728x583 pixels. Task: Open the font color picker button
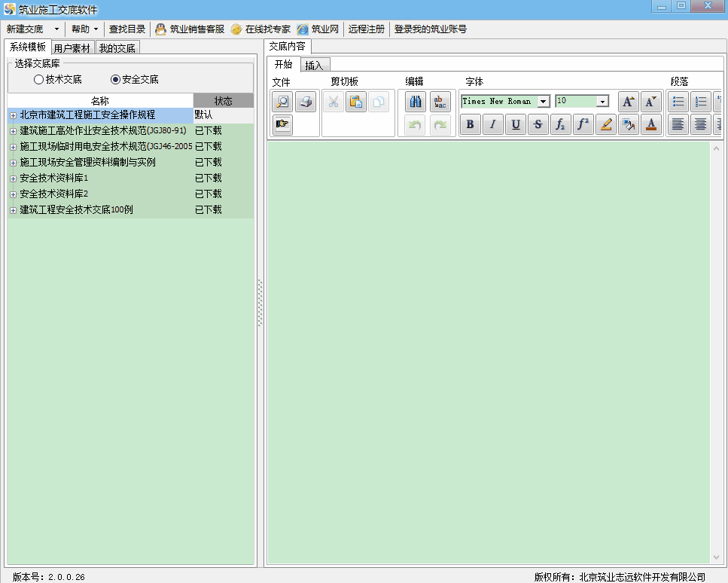click(651, 125)
